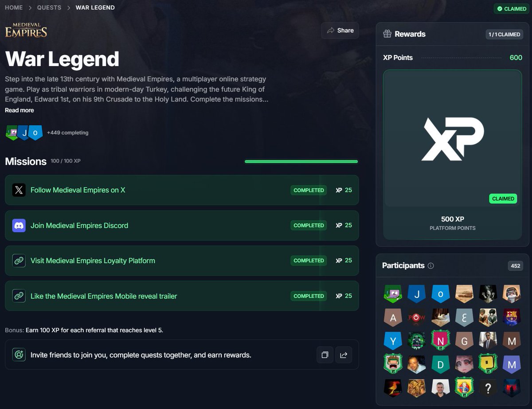Click COMPLETED badge on Discord mission
532x409 pixels.
tap(309, 226)
